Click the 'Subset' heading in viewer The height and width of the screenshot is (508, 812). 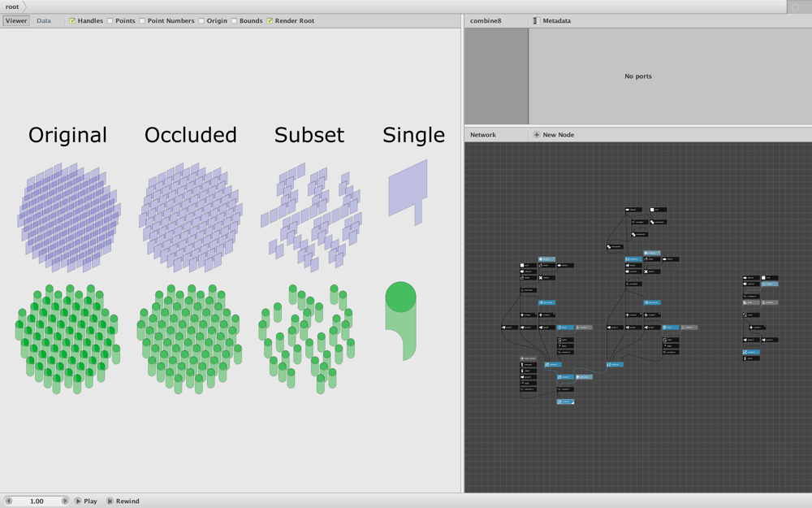click(309, 135)
